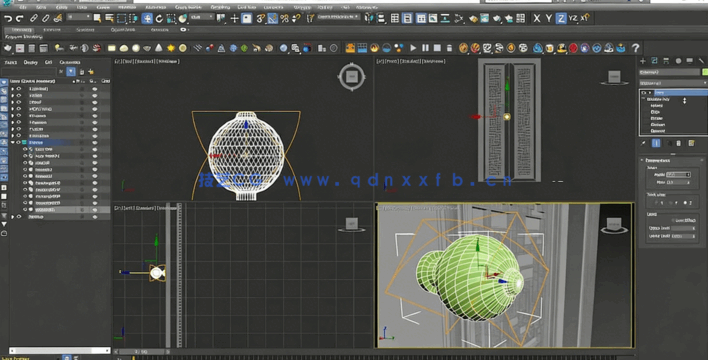Constrain to Y axis button
The image size is (708, 360).
(x=549, y=19)
